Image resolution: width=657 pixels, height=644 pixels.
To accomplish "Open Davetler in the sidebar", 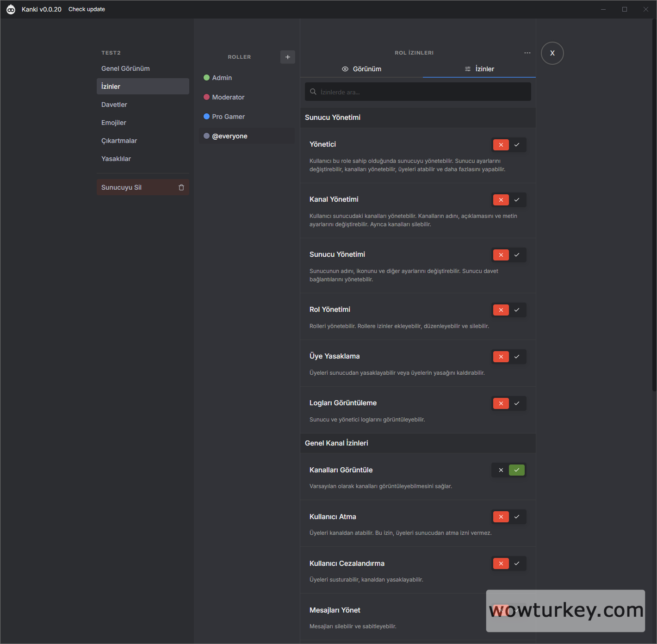I will point(114,105).
